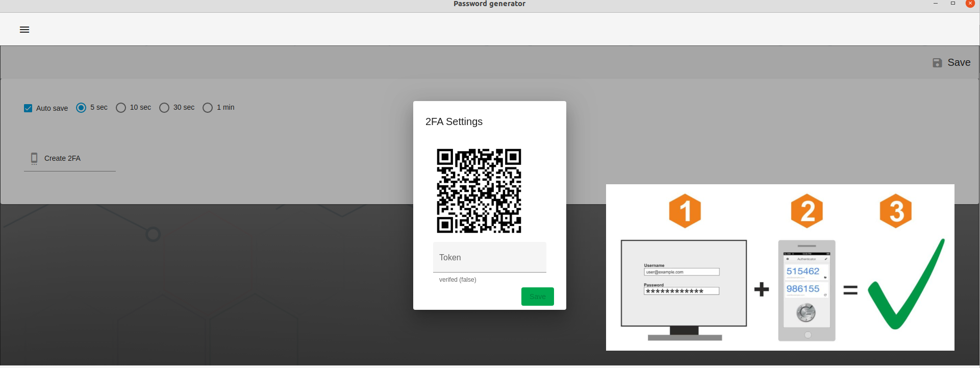980x368 pixels.
Task: Click the Create 2FA button
Action: [x=70, y=158]
